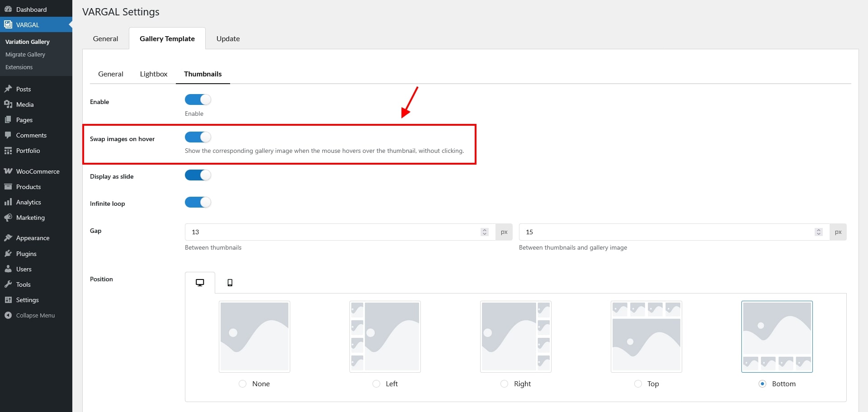868x412 pixels.
Task: Click the thumbnails and gallery image gap input
Action: click(x=674, y=232)
